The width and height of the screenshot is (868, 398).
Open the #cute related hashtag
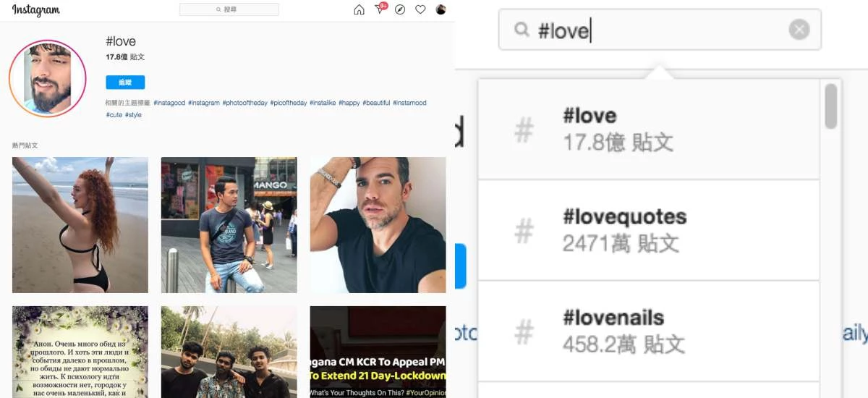(x=114, y=114)
